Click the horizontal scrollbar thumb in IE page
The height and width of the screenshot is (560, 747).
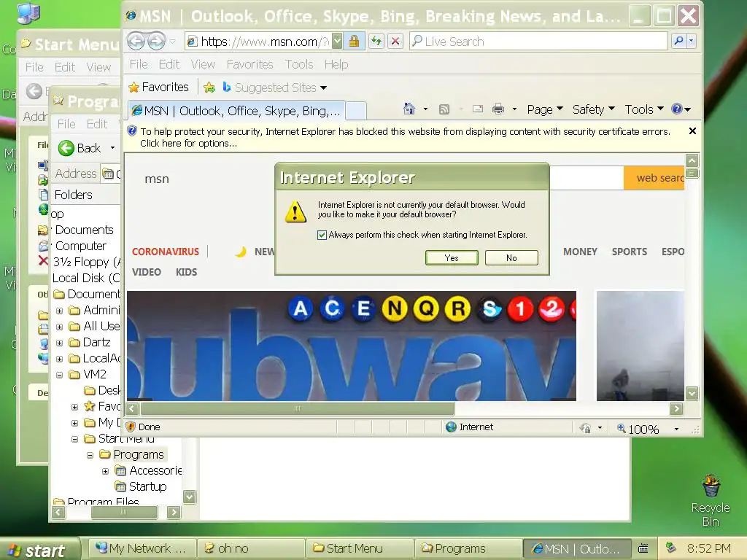[298, 408]
